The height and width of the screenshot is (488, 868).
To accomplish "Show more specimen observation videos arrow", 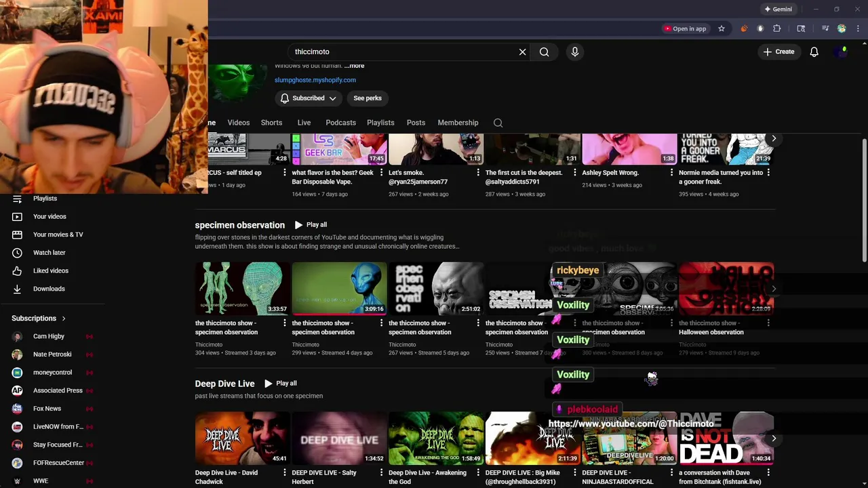I will pos(773,289).
